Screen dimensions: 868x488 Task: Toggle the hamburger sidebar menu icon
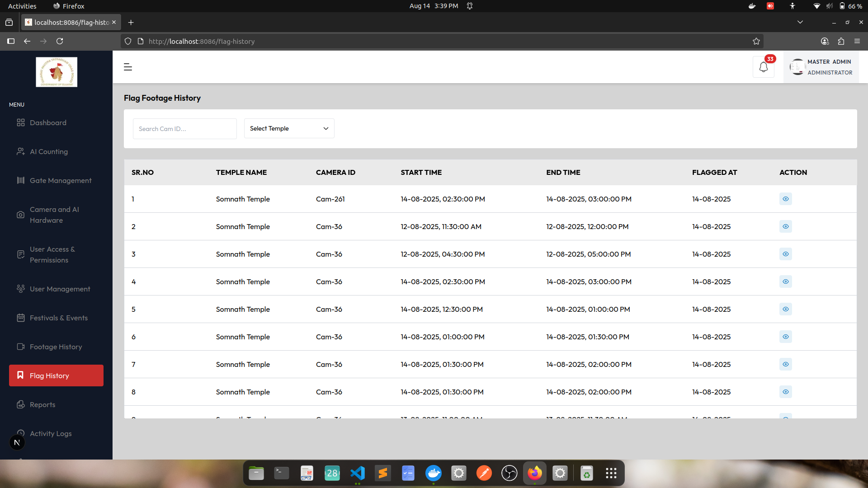click(128, 67)
